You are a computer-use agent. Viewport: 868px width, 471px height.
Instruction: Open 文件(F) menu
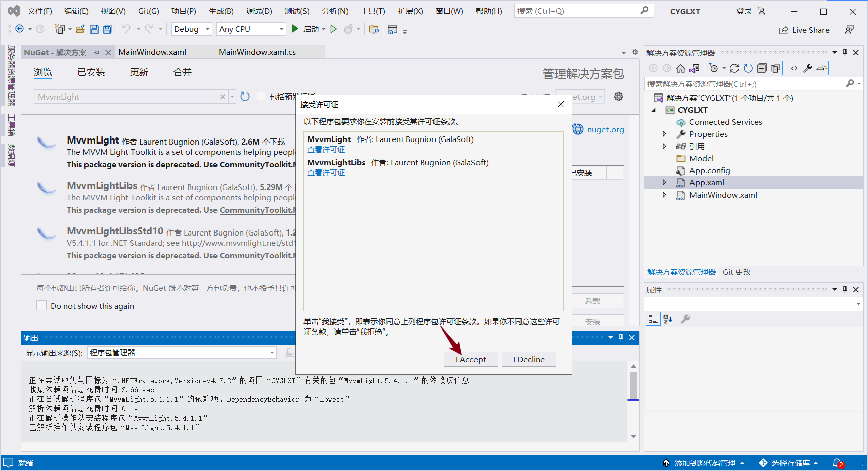click(x=39, y=11)
